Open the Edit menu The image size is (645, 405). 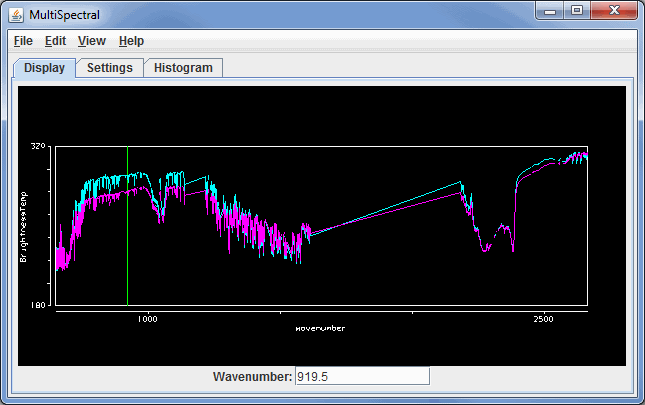coord(56,41)
